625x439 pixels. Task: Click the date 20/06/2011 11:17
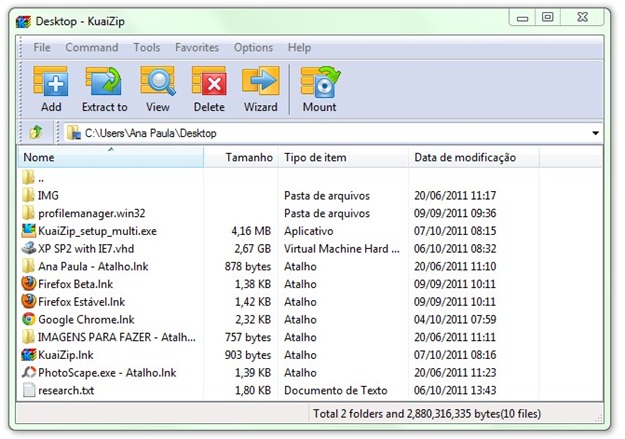coord(455,195)
